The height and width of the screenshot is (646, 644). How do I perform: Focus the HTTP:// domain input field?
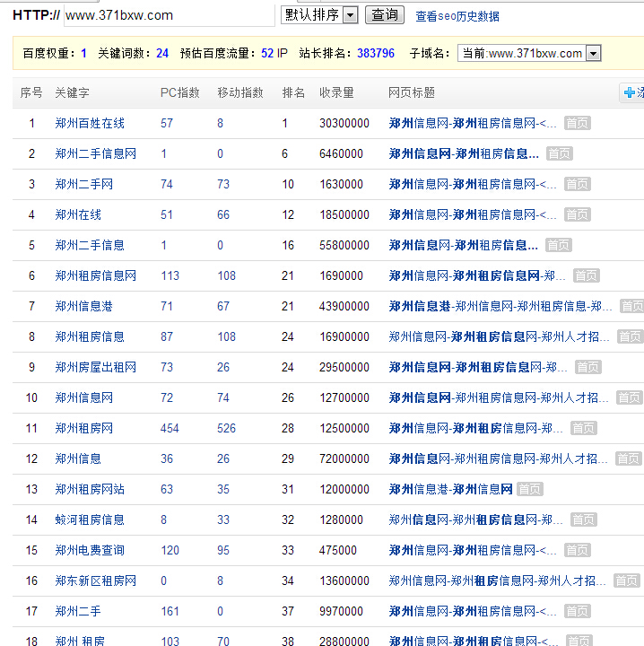[x=169, y=15]
